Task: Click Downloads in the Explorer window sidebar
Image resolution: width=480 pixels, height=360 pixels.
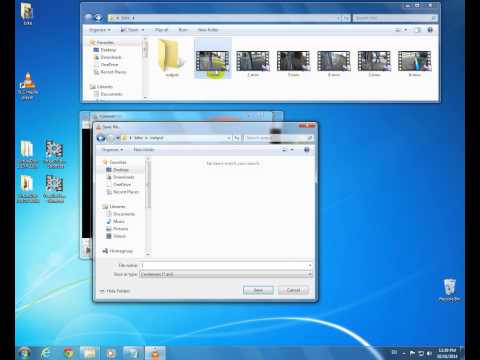Action: [x=111, y=57]
